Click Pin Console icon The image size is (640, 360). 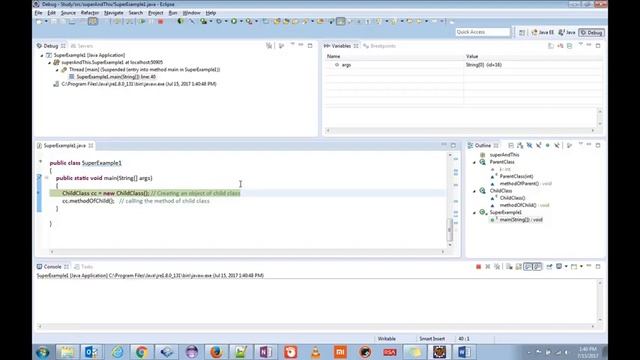coord(549,267)
